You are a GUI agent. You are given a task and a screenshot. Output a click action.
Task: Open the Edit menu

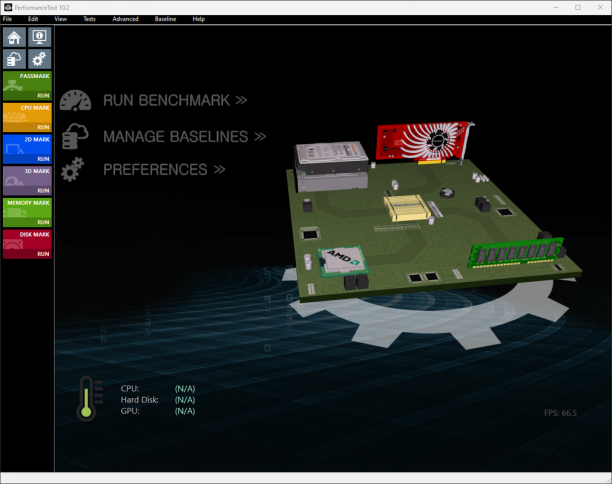[x=33, y=19]
